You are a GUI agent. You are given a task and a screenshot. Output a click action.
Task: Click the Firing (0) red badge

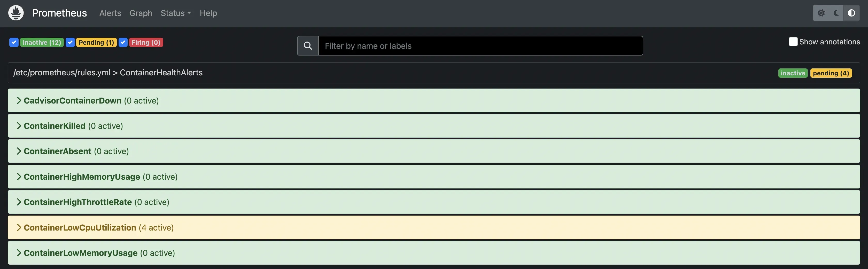(x=146, y=42)
